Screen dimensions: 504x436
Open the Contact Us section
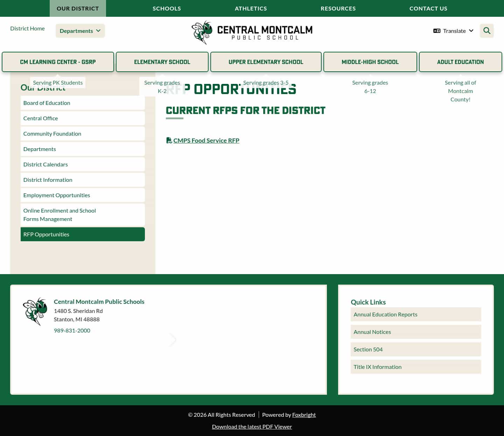pos(428,8)
